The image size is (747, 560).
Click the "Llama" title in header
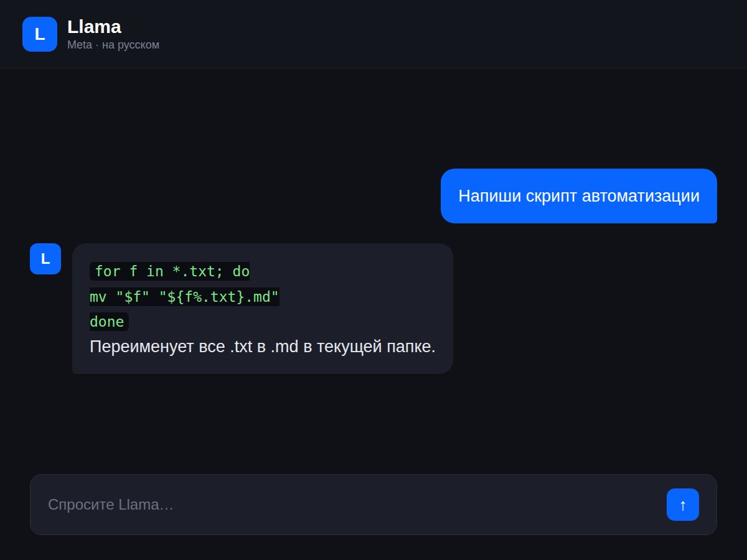(x=94, y=27)
